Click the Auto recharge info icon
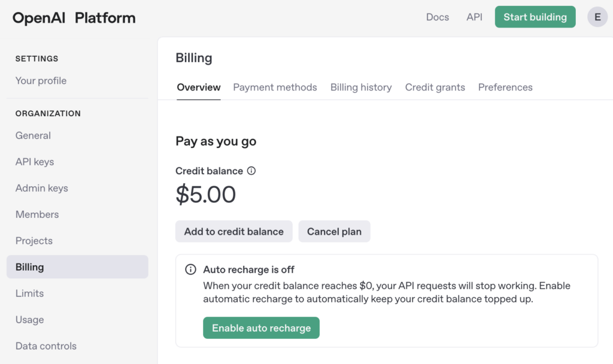This screenshot has height=364, width=613. pos(190,269)
